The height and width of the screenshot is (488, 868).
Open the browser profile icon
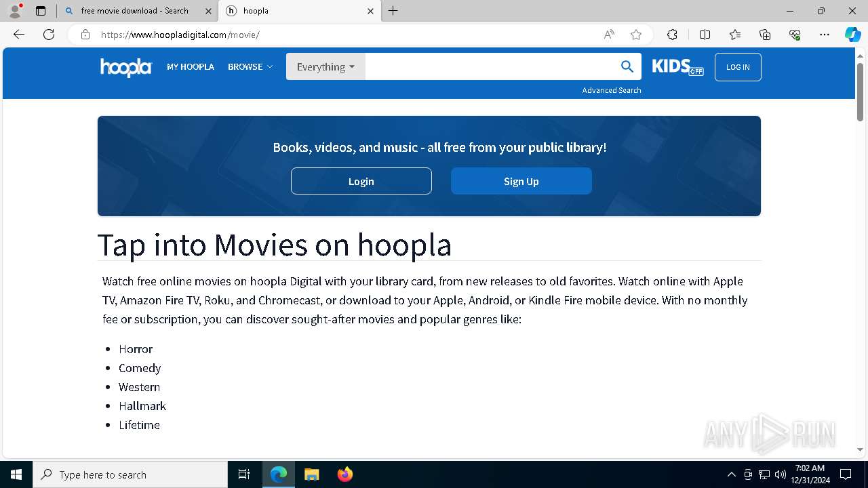[x=15, y=11]
